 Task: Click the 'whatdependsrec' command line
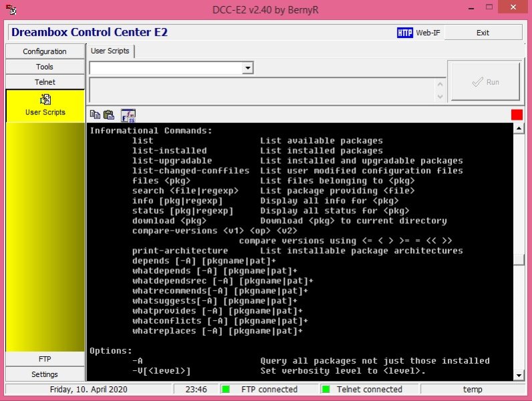[223, 281]
